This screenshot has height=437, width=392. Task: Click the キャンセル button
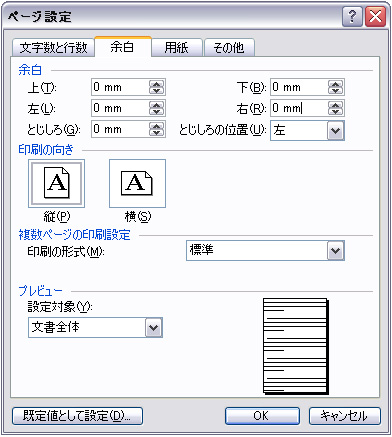tap(345, 416)
